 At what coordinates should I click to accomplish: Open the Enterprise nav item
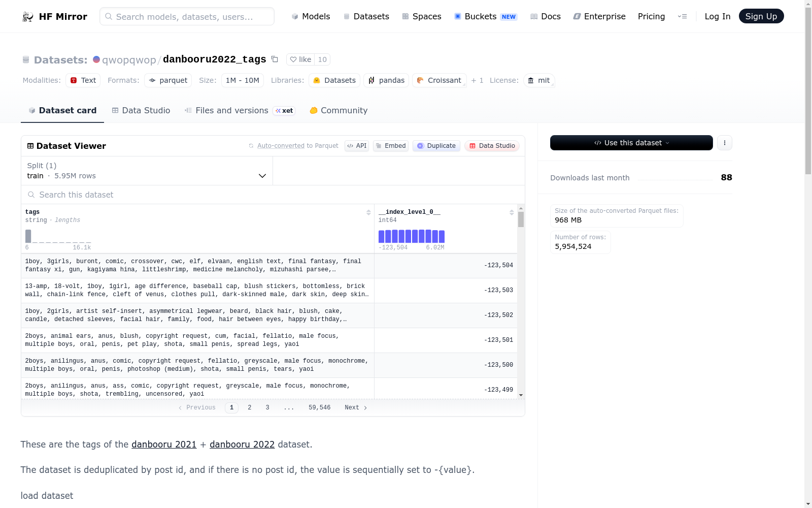coord(599,16)
